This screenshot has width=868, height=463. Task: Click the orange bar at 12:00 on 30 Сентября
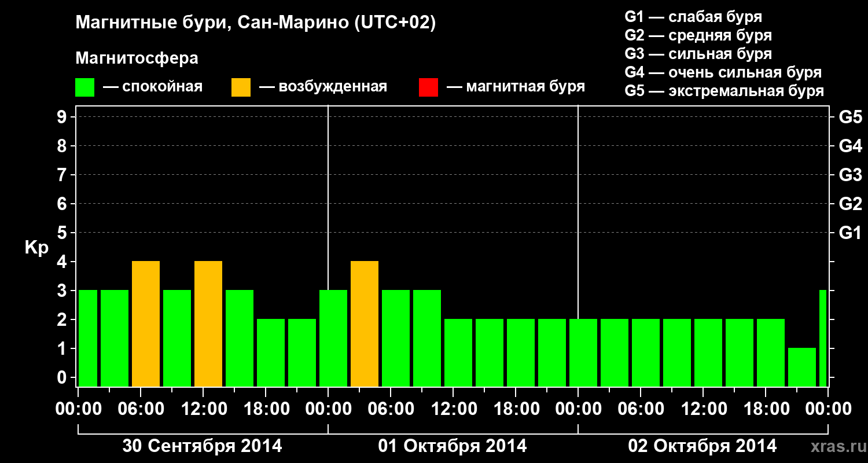point(208,324)
